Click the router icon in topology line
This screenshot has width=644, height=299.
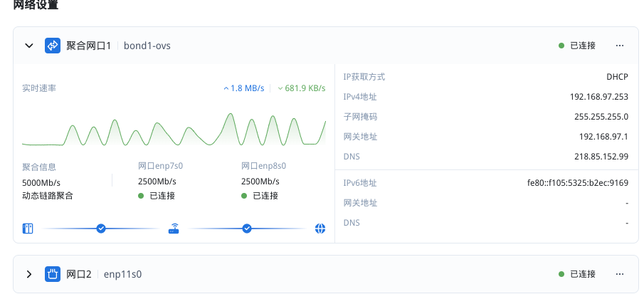coord(174,229)
